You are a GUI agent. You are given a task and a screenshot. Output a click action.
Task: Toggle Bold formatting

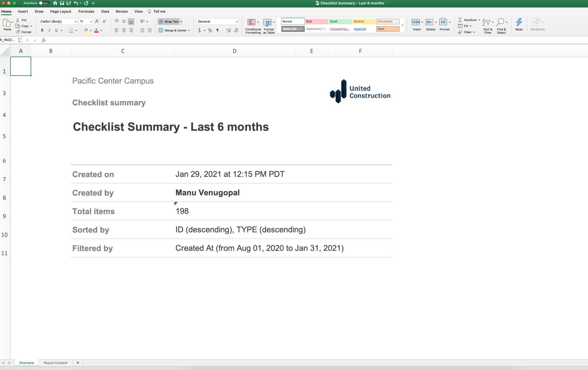pos(42,30)
